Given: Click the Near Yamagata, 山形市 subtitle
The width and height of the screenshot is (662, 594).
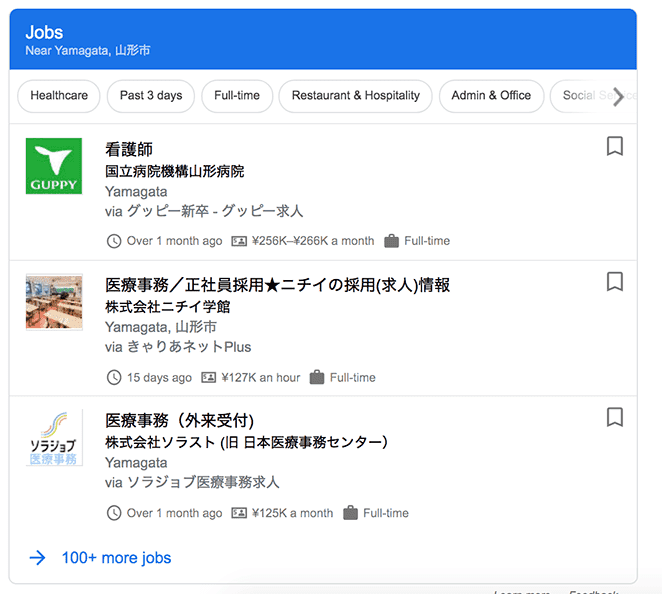Looking at the screenshot, I should 88,51.
